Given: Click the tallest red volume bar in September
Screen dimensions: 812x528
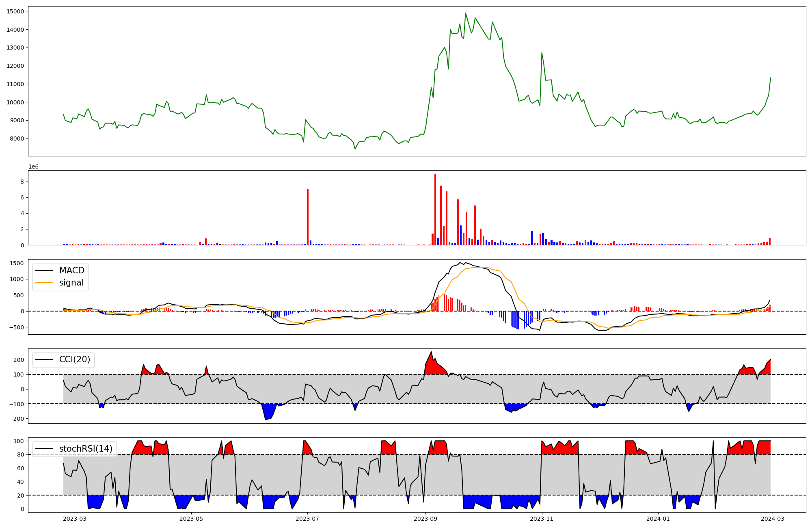Looking at the screenshot, I should [435, 209].
